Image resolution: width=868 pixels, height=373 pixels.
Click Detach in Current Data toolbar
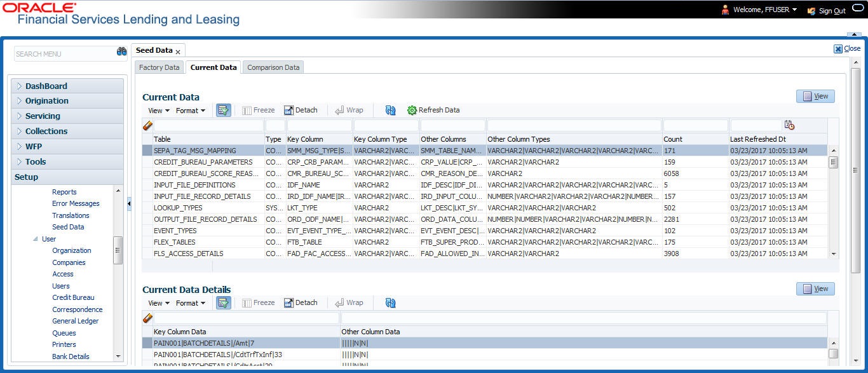pyautogui.click(x=301, y=111)
